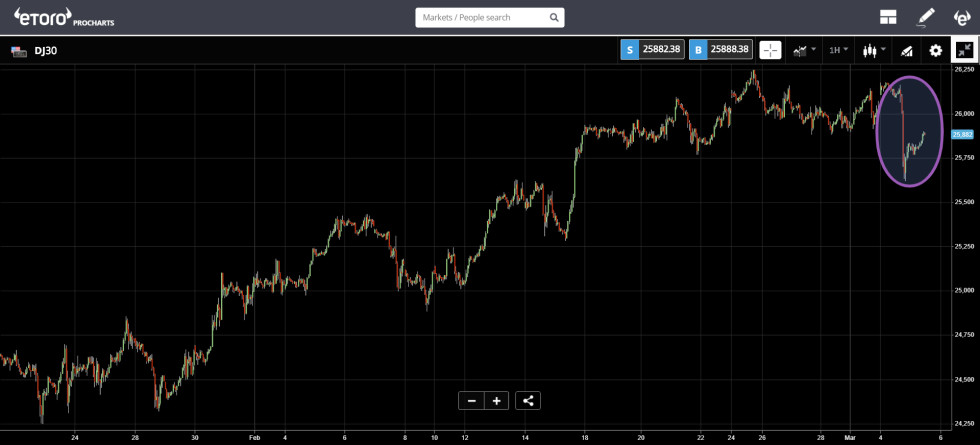Expand the compare instruments dropdown
The height and width of the screenshot is (445, 980).
[x=804, y=50]
